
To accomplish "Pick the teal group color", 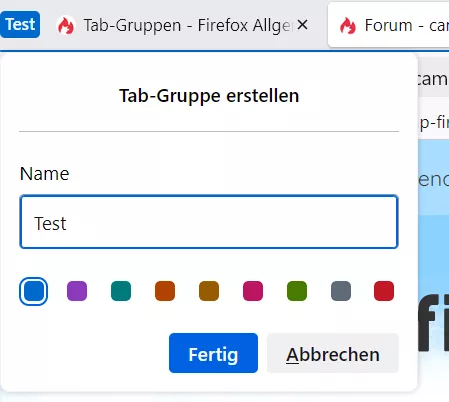I will tap(121, 291).
